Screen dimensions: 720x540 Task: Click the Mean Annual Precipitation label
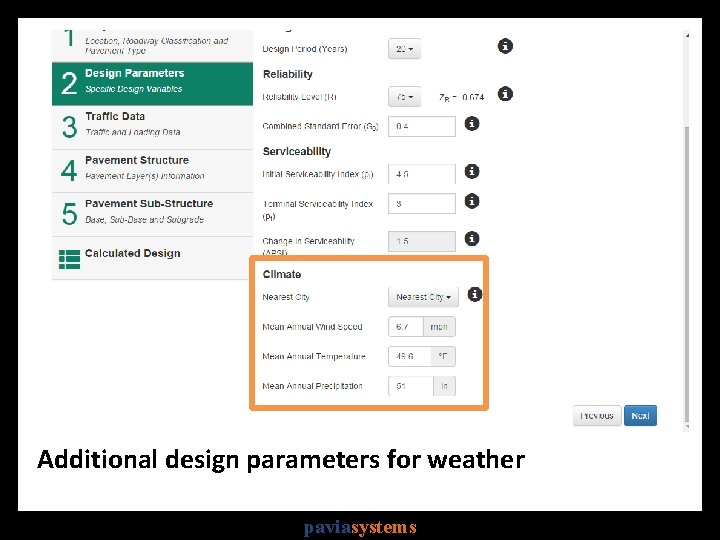(x=312, y=386)
